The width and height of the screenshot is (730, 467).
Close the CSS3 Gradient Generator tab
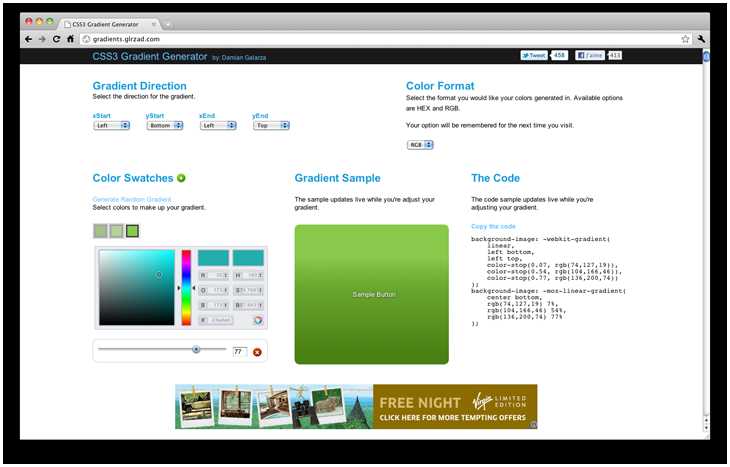coord(153,24)
